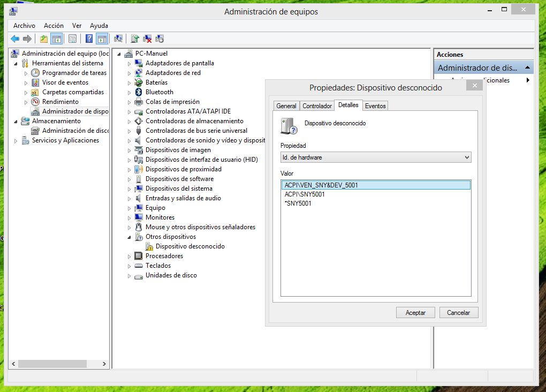Click the horizontal scrollbar under the tree pane
The height and width of the screenshot is (392, 546).
(54, 364)
